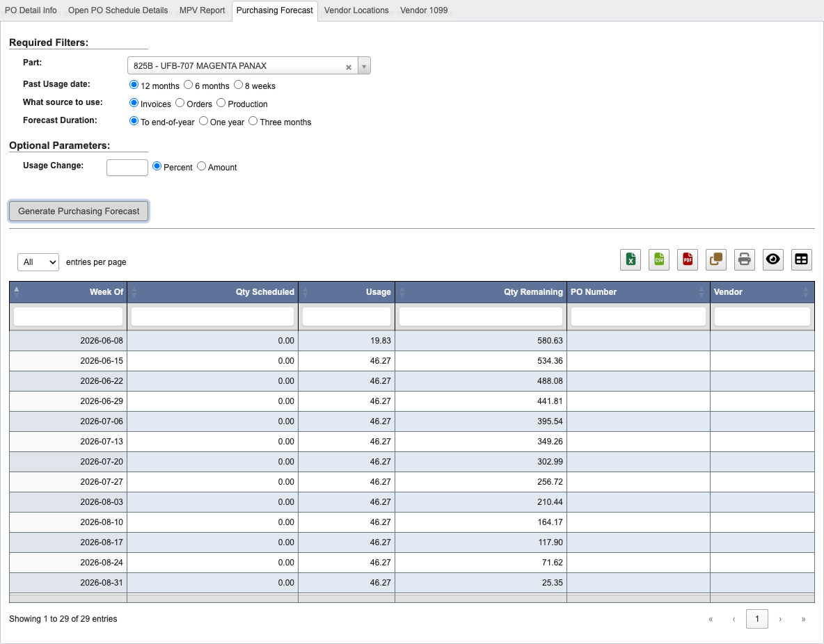Image resolution: width=824 pixels, height=644 pixels.
Task: Toggle column visibility eye icon
Action: [772, 259]
